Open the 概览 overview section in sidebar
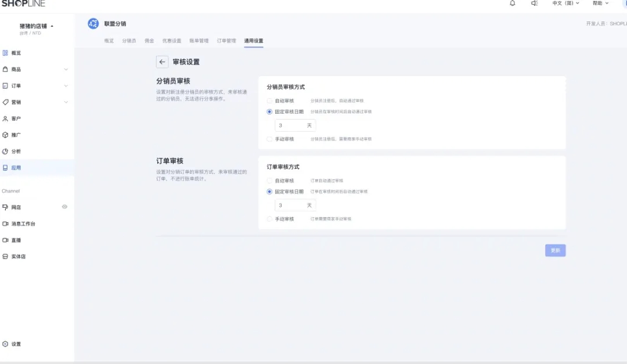 [16, 52]
